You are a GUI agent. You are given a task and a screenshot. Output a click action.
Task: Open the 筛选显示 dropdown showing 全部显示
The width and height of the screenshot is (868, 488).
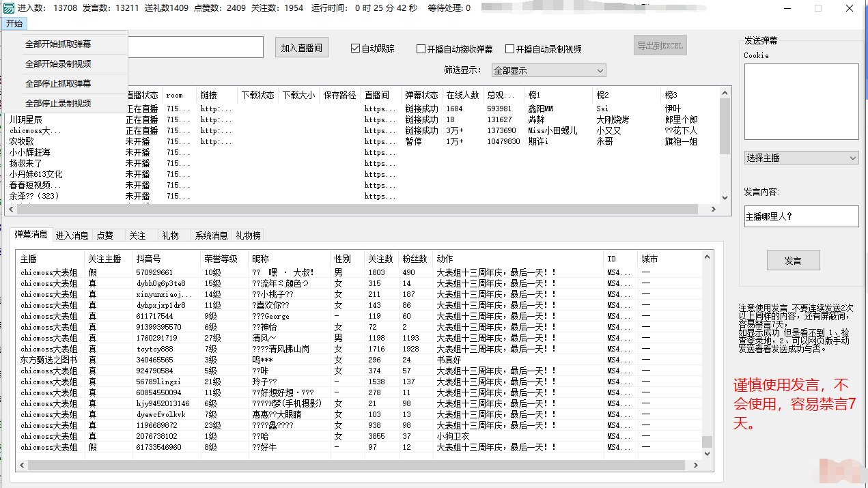549,70
